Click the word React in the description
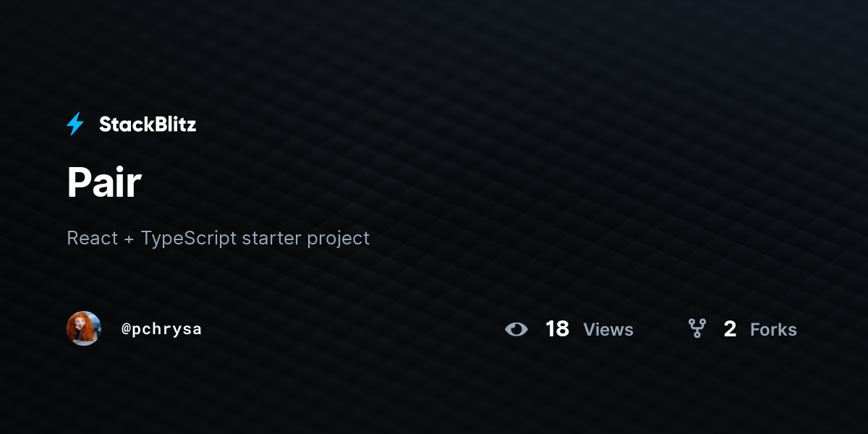868x434 pixels. point(92,237)
